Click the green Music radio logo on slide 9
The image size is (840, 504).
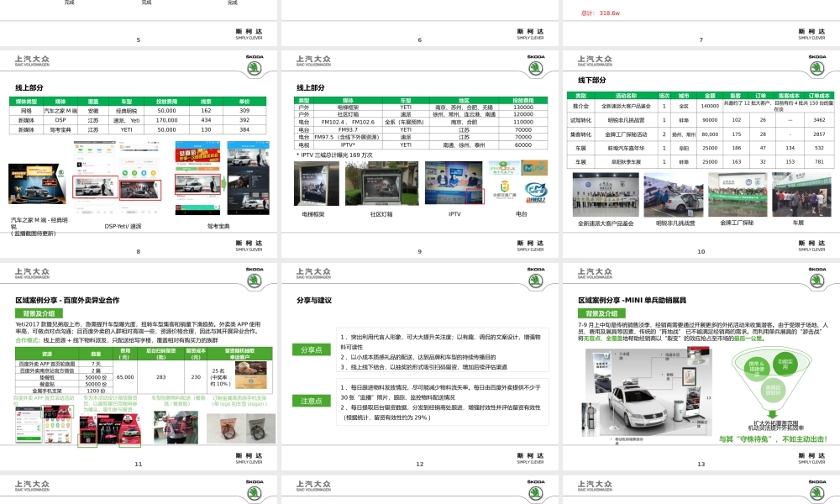pyautogui.click(x=534, y=168)
